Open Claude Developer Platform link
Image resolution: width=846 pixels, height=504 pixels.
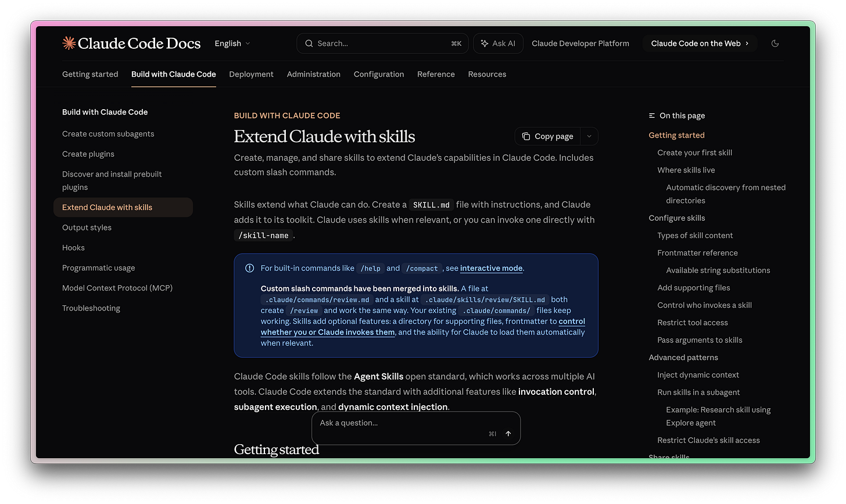point(580,44)
